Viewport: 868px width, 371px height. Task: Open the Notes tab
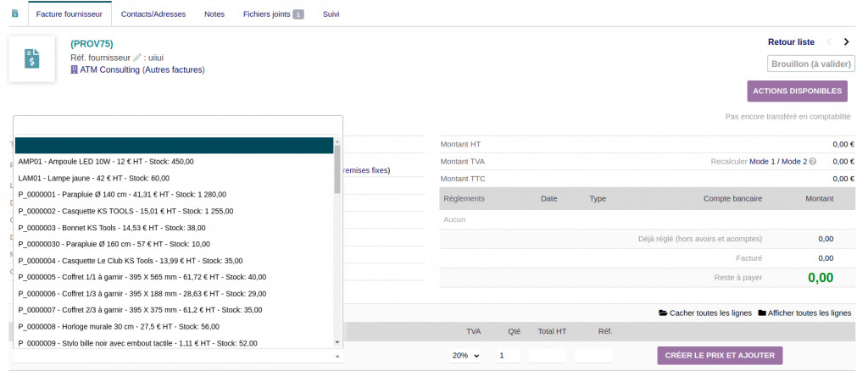pos(214,14)
